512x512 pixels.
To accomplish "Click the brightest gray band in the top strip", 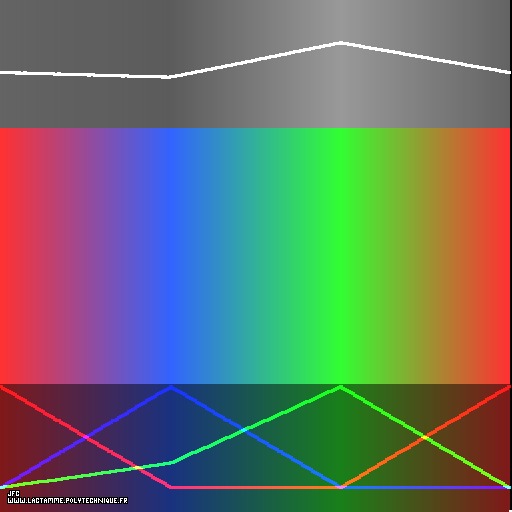I will click(341, 64).
